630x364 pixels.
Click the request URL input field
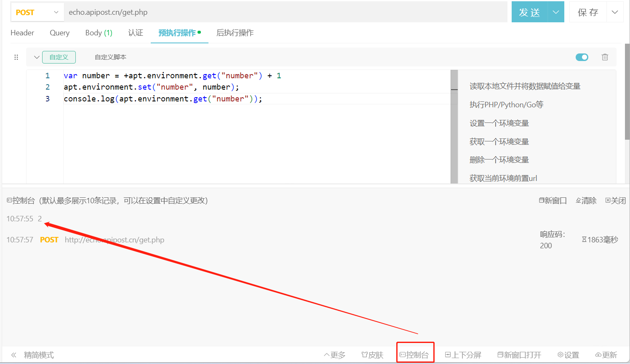(x=286, y=12)
